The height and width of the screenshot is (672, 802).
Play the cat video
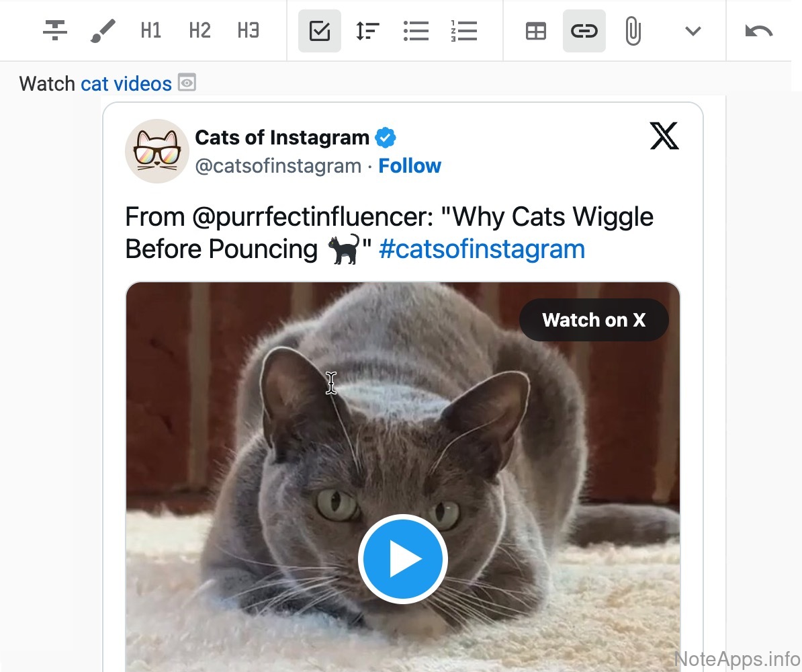click(402, 558)
